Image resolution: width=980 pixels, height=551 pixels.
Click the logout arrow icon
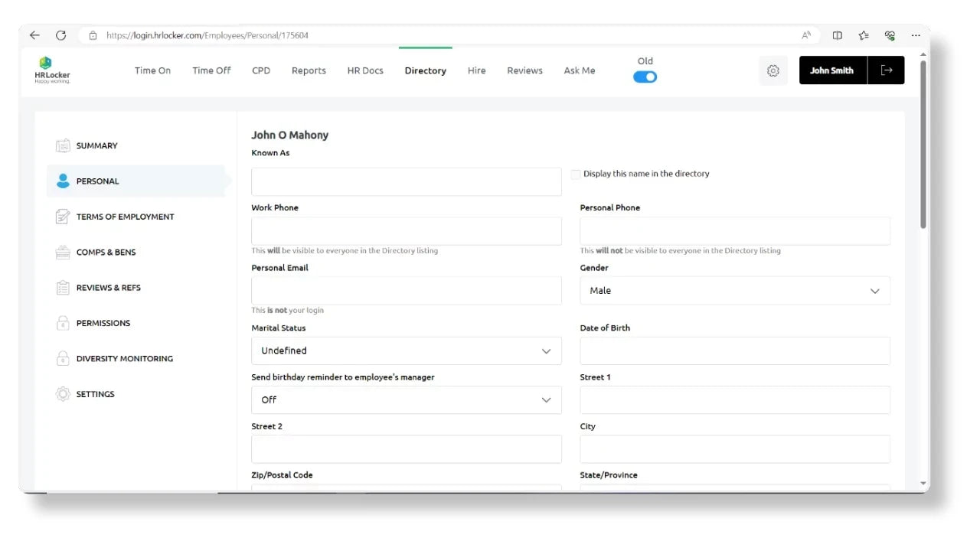pyautogui.click(x=887, y=70)
